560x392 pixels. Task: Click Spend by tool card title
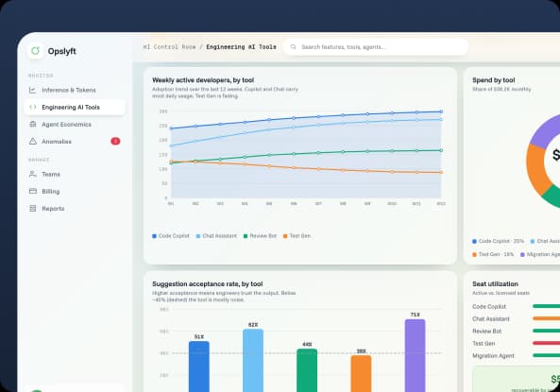[494, 80]
